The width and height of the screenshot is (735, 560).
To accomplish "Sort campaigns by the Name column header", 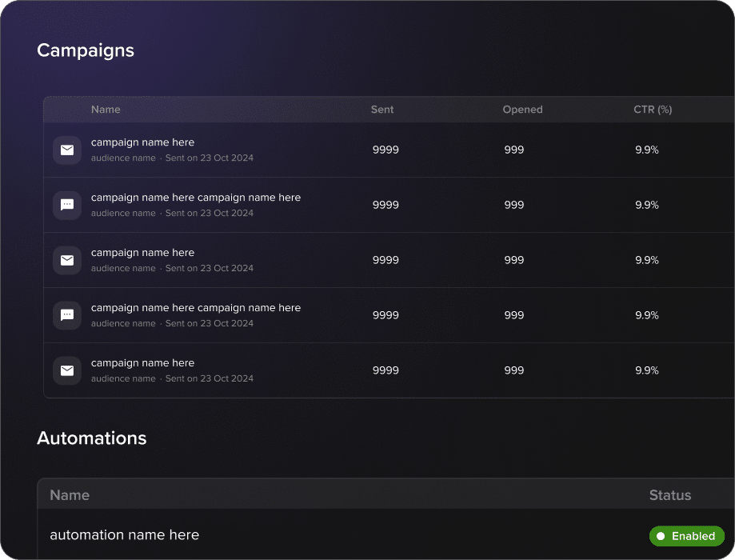I will pos(106,110).
